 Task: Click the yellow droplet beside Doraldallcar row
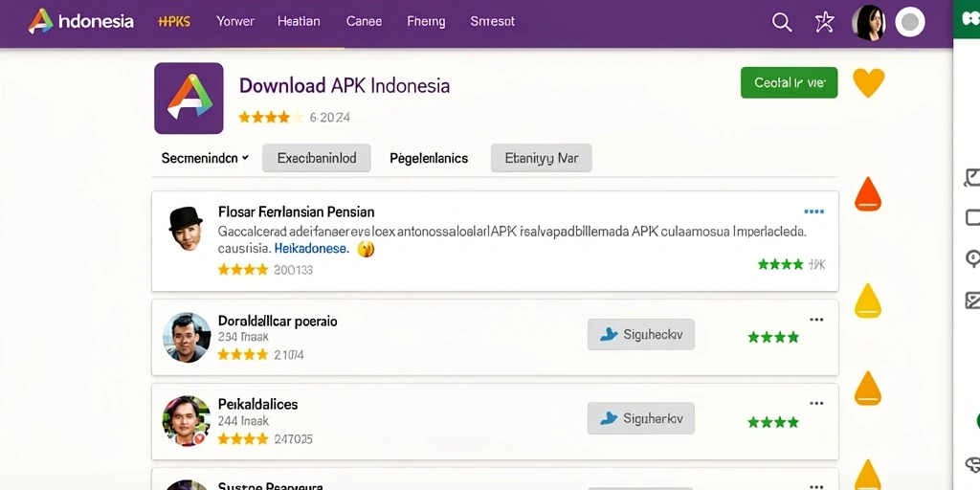(867, 300)
